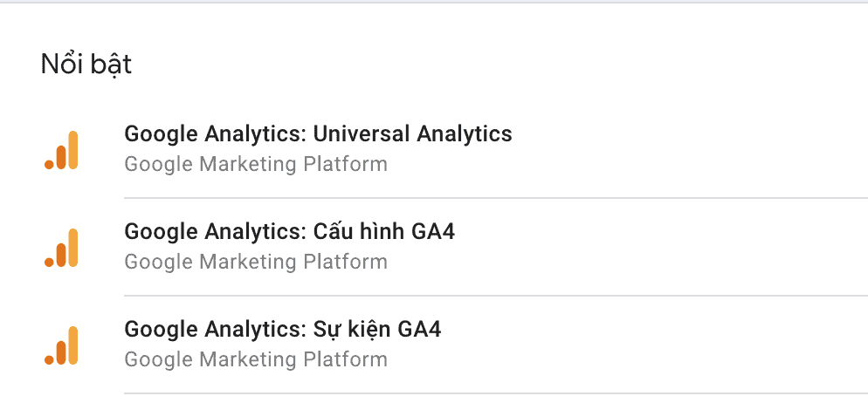Click divider line below Universal Analytics row
Viewport: 868px width, 396px height.
pyautogui.click(x=496, y=197)
